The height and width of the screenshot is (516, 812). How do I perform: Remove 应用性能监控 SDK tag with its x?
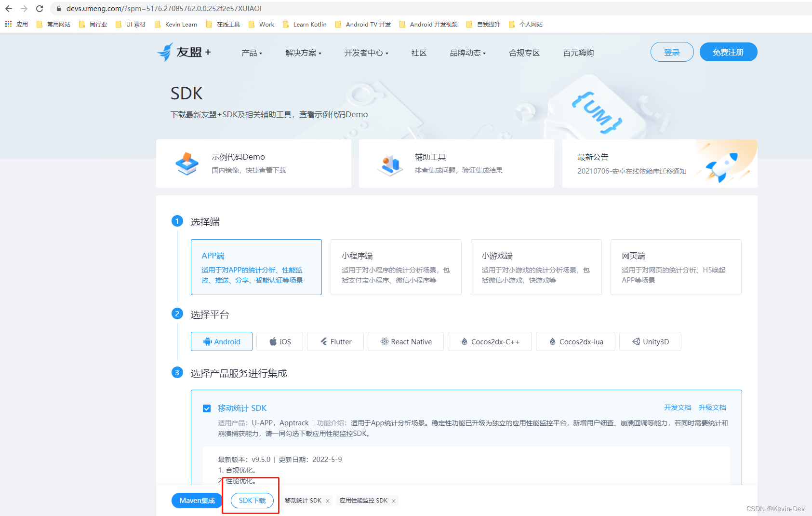tap(394, 501)
